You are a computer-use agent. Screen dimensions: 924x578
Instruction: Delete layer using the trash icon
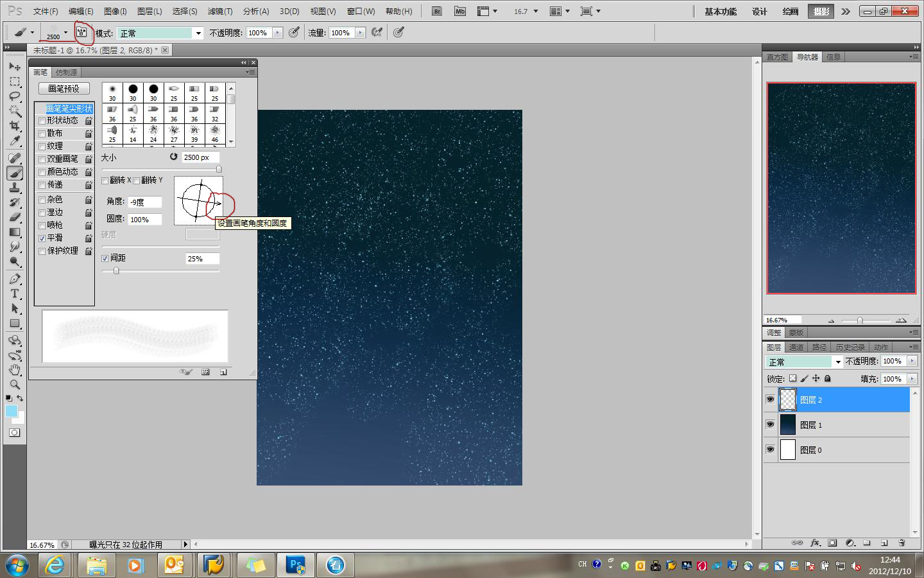902,543
